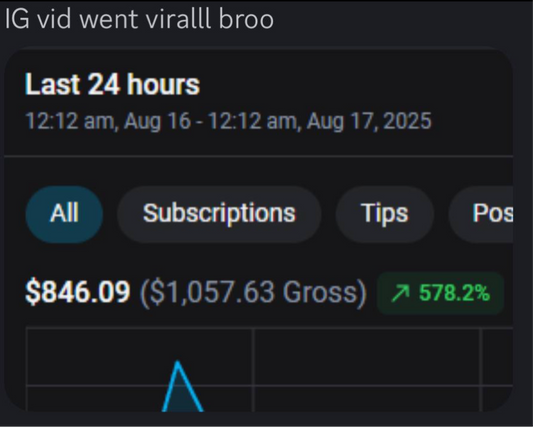533x427 pixels.
Task: Click the green upward arrow icon
Action: pos(401,294)
